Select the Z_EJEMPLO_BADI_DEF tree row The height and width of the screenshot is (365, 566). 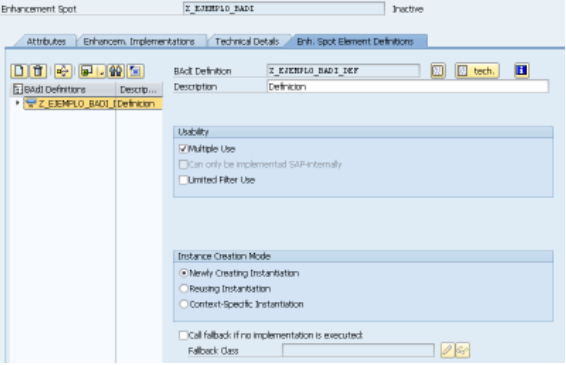click(93, 104)
